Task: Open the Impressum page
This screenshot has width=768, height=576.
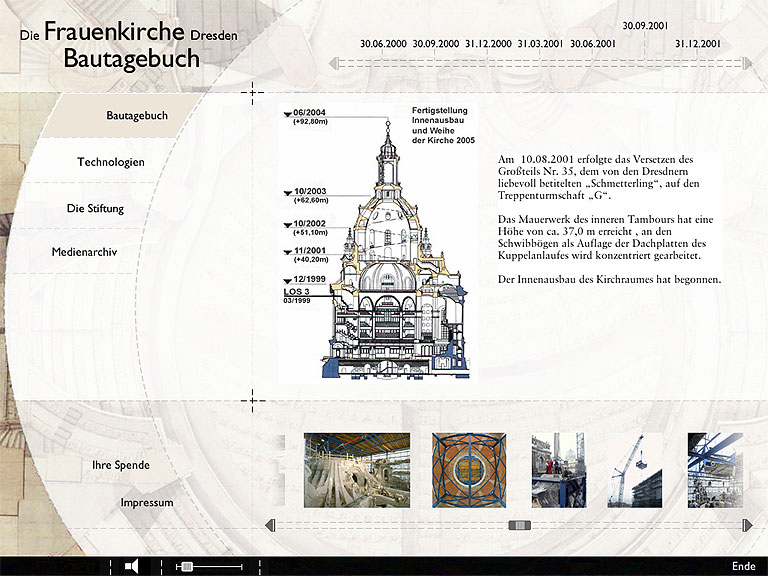Action: (147, 502)
